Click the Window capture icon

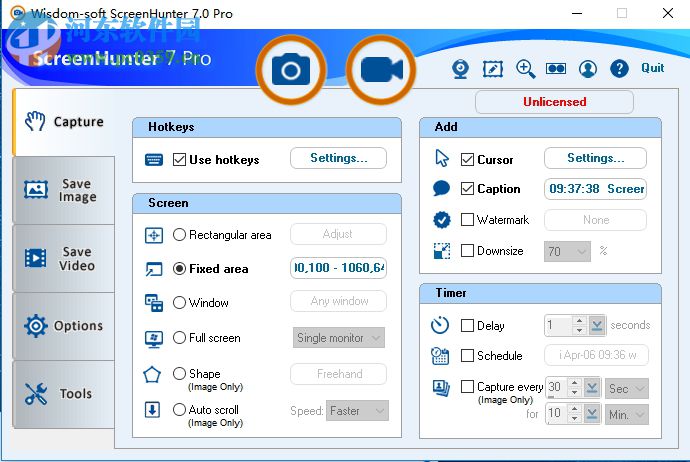coord(154,303)
